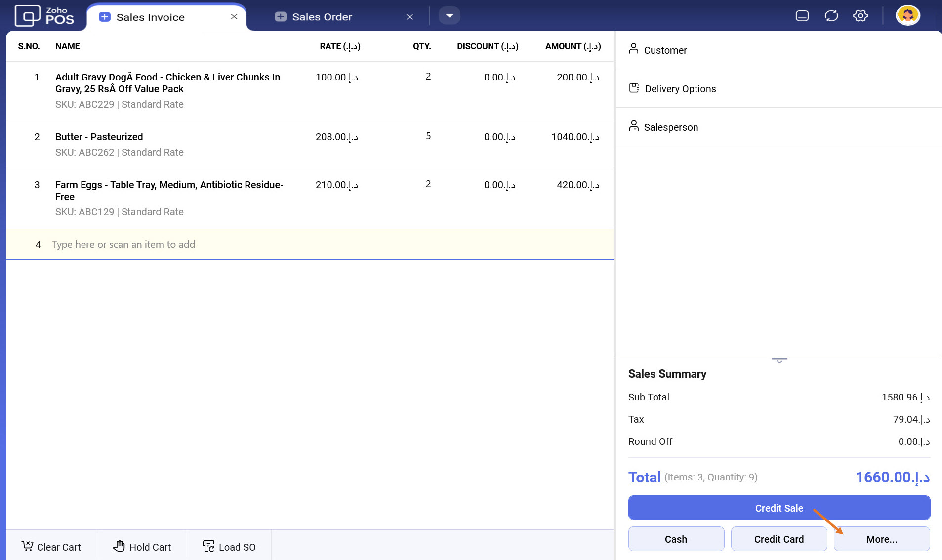Image resolution: width=942 pixels, height=560 pixels.
Task: Choose Credit Card payment button
Action: coord(778,539)
